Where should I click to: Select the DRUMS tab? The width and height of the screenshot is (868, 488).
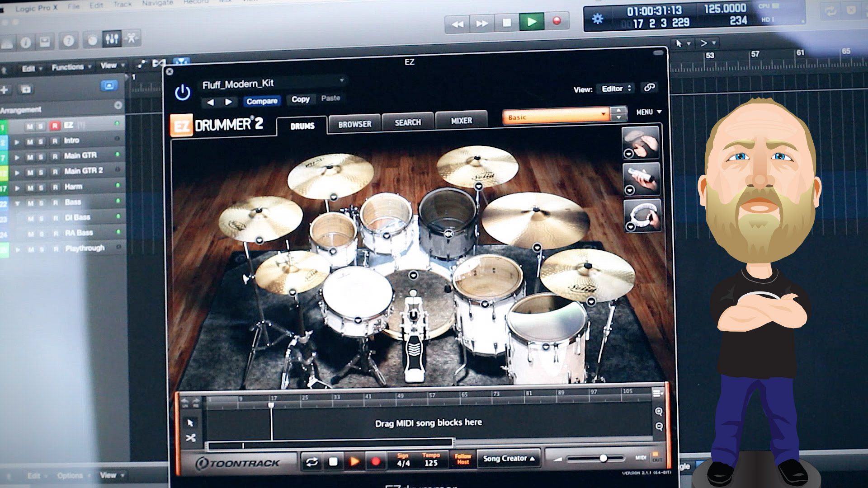click(x=302, y=126)
